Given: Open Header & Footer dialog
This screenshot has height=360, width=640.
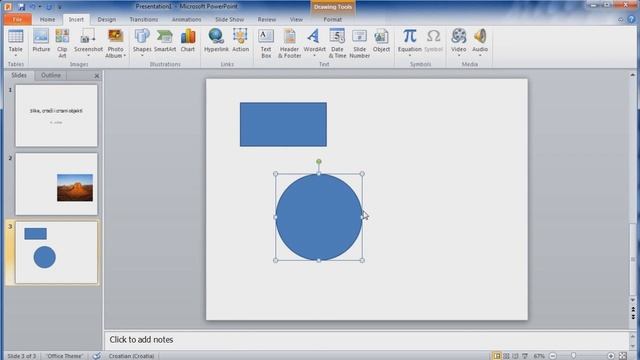Looking at the screenshot, I should pos(289,43).
